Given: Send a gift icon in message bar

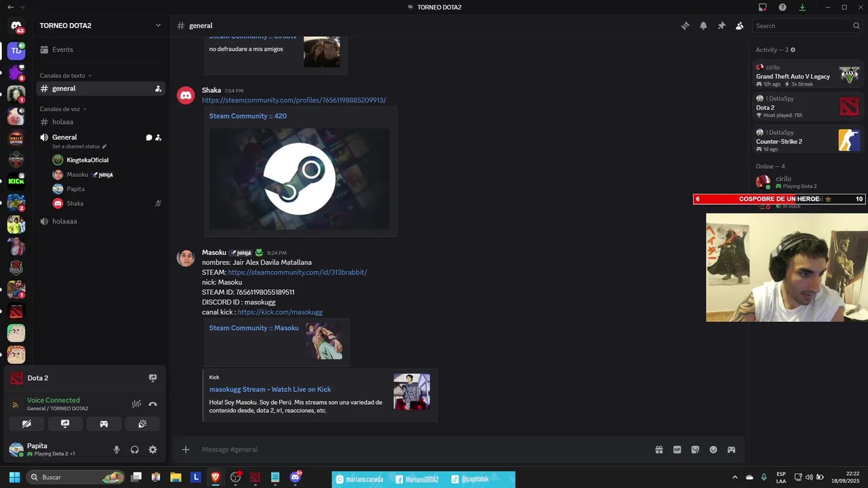Looking at the screenshot, I should coord(658,449).
